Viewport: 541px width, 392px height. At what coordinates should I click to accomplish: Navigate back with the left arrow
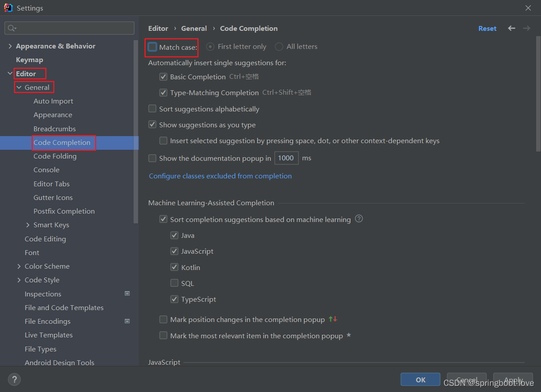click(x=511, y=28)
